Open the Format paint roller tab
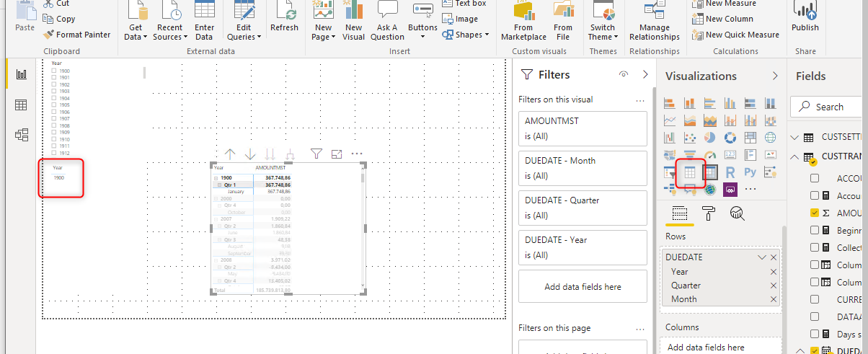Image resolution: width=868 pixels, height=354 pixels. click(x=708, y=213)
